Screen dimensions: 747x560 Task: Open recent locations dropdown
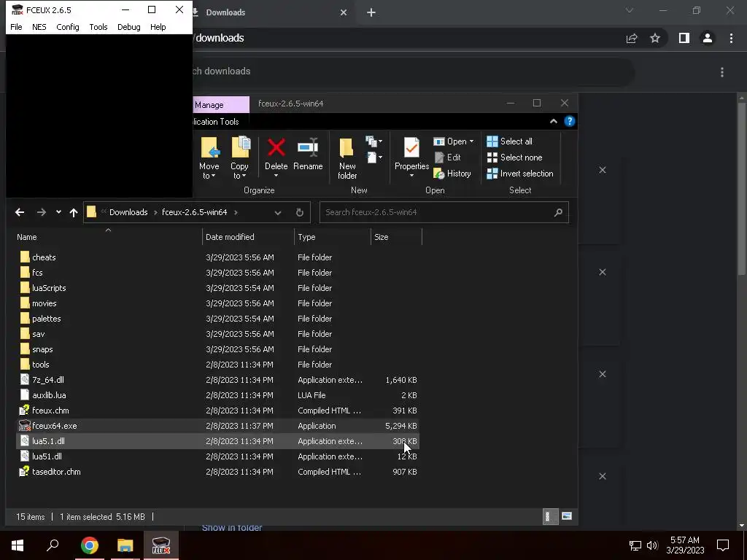tap(58, 212)
